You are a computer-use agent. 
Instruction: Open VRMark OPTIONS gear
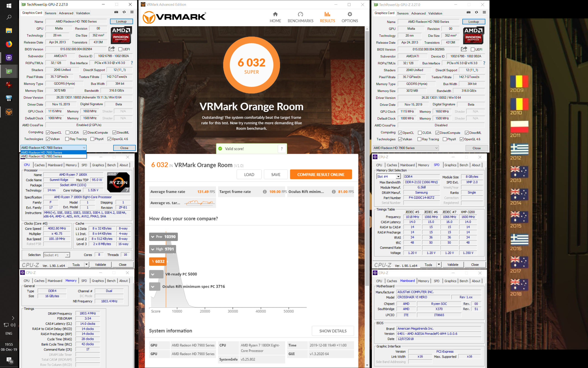click(x=350, y=17)
